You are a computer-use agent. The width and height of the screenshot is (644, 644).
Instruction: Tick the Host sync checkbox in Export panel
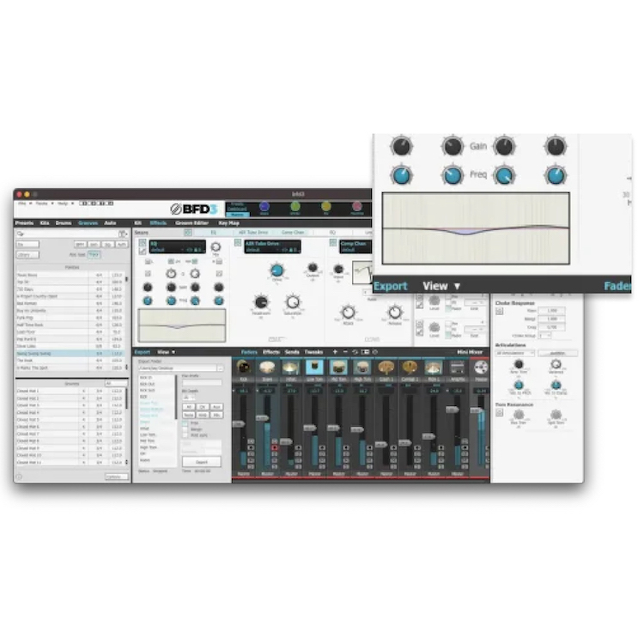(x=185, y=435)
